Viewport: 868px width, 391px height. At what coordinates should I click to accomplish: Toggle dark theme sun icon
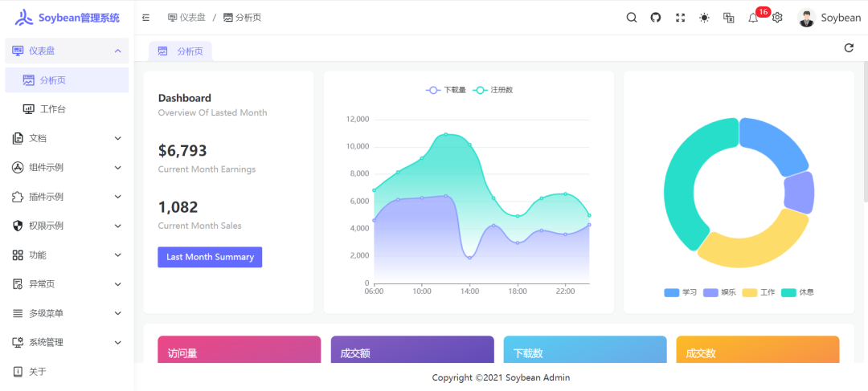(x=704, y=18)
